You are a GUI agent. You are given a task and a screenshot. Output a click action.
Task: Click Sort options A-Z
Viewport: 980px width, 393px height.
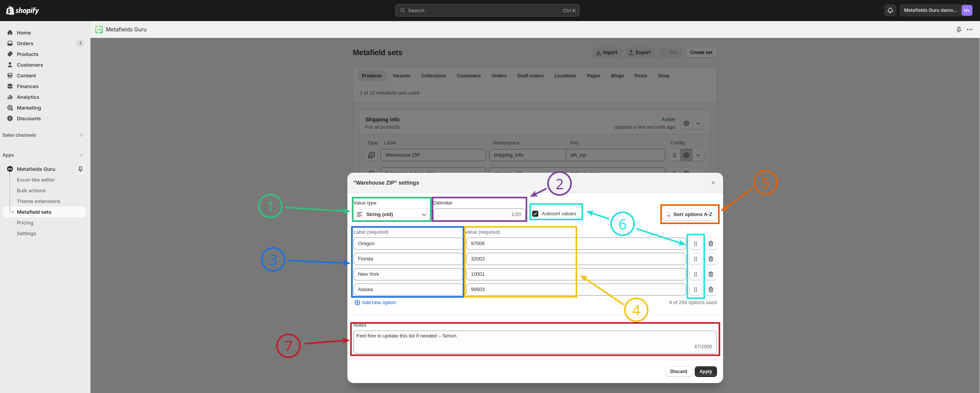(x=689, y=215)
